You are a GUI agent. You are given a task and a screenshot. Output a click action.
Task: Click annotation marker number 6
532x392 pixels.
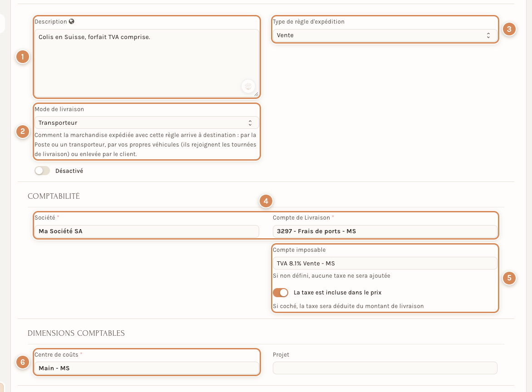point(23,362)
